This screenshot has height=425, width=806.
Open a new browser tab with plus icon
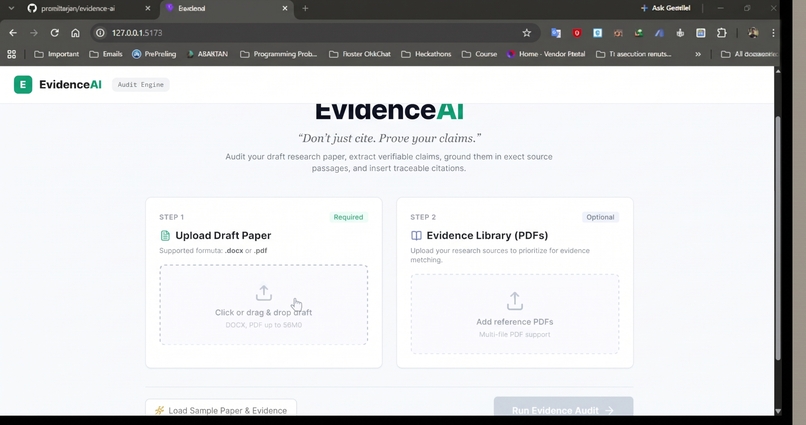click(x=305, y=8)
